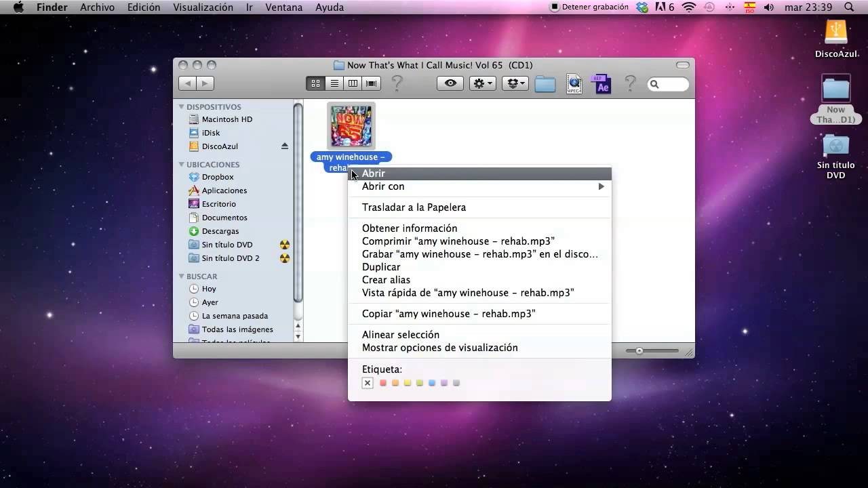The image size is (868, 488).
Task: Choose Grabar en el disco entry
Action: [479, 254]
